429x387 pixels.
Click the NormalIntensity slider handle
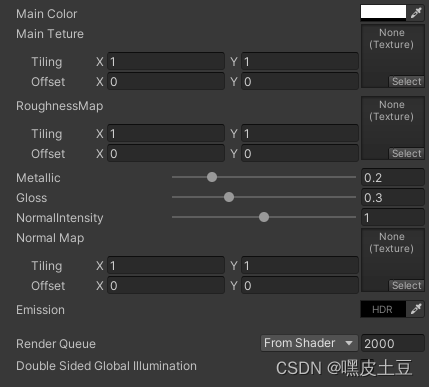click(x=264, y=217)
